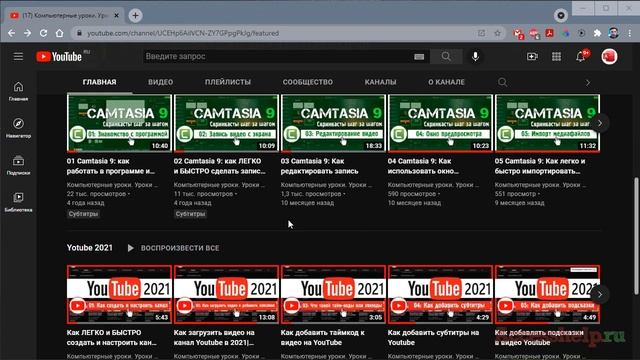Open the notifications bell
Image resolution: width=640 pixels, height=360 pixels.
(581, 56)
